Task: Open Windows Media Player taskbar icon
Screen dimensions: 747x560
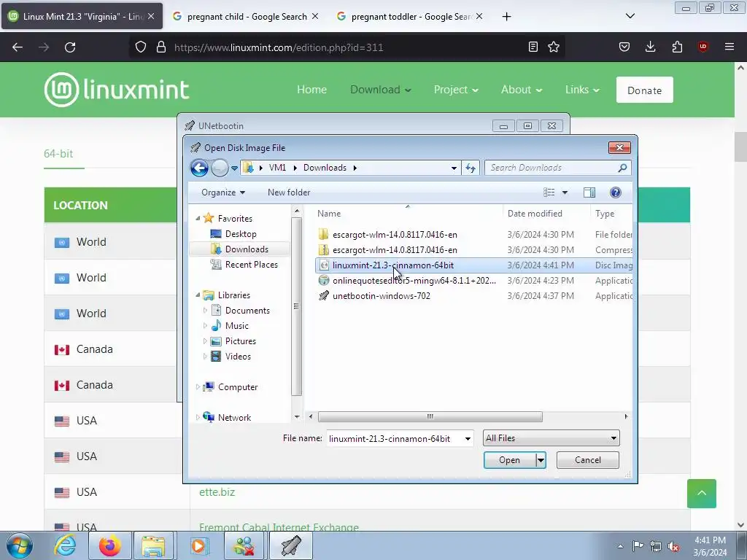Action: (x=198, y=545)
